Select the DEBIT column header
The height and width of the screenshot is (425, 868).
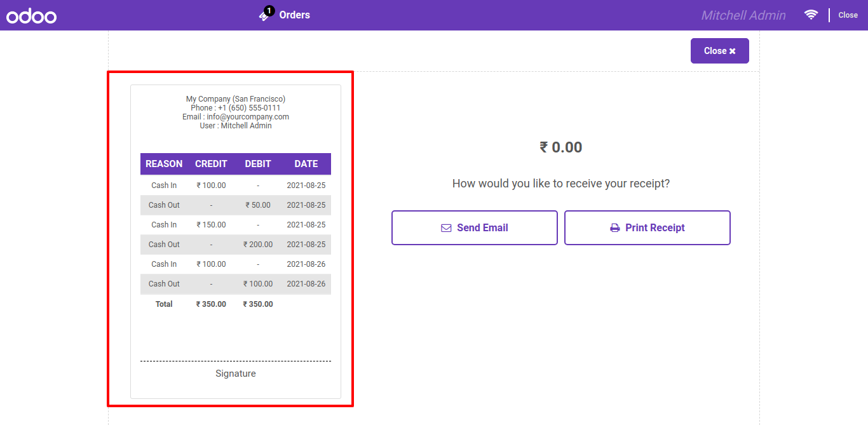258,164
